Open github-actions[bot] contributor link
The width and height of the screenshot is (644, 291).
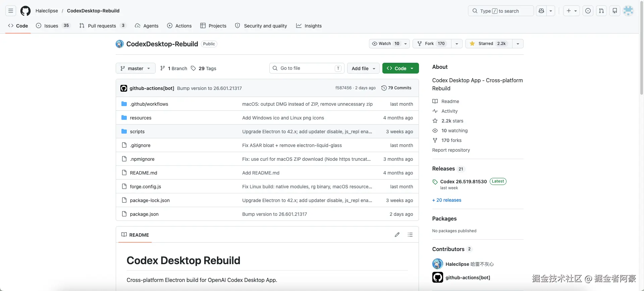tap(468, 278)
